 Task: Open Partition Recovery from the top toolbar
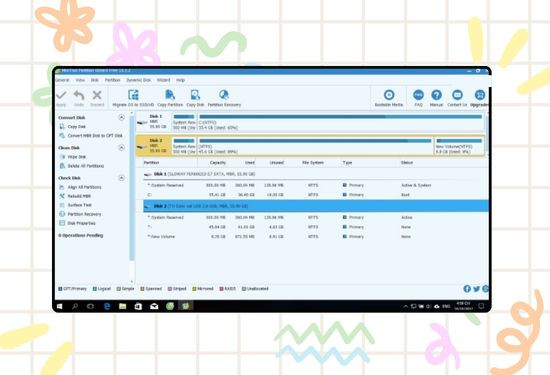point(224,98)
